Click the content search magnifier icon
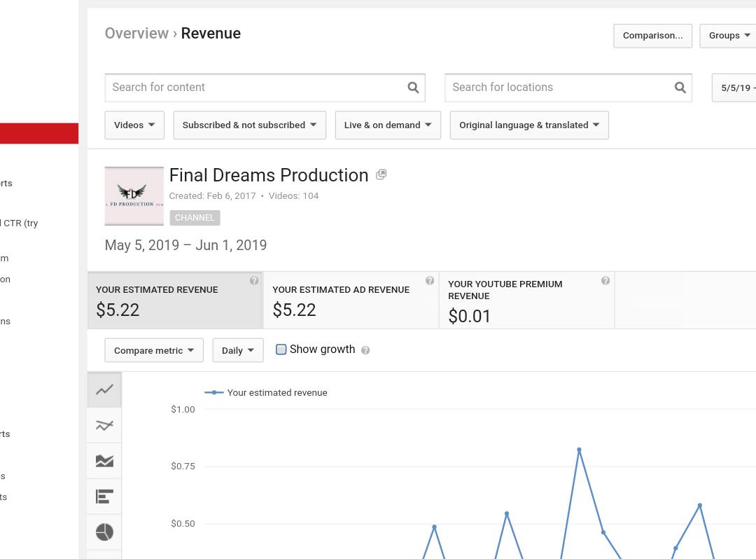 [x=413, y=88]
